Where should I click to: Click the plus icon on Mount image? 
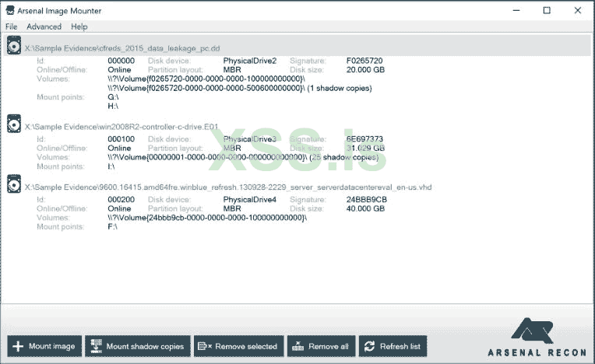coord(18,346)
